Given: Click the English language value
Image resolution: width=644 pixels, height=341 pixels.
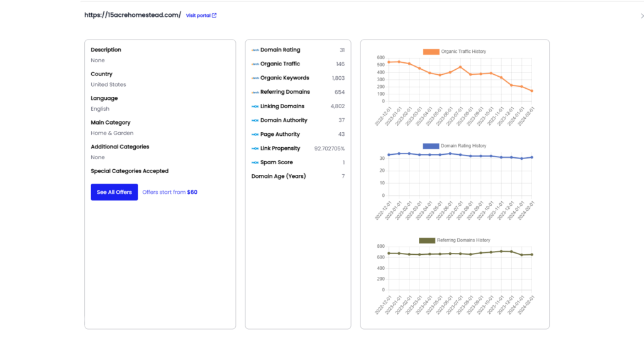Looking at the screenshot, I should [100, 109].
